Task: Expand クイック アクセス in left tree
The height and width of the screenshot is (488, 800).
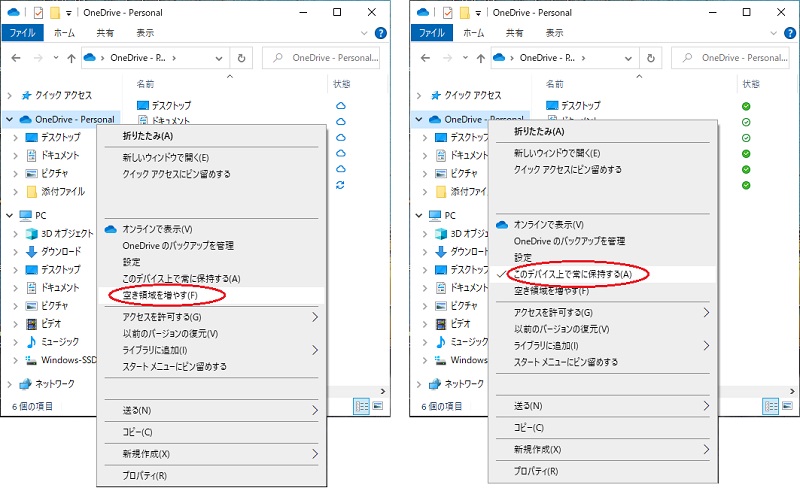Action: [x=9, y=95]
